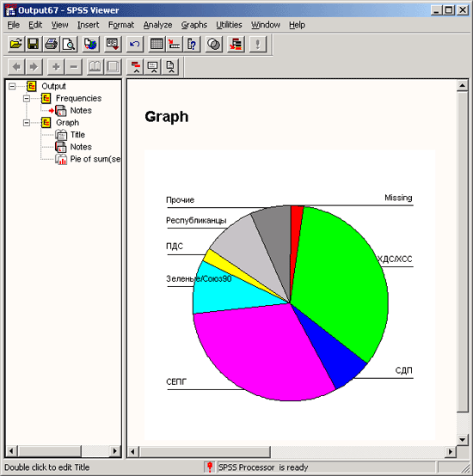The width and height of the screenshot is (473, 476).
Task: Click the Open file folder icon
Action: click(x=15, y=45)
